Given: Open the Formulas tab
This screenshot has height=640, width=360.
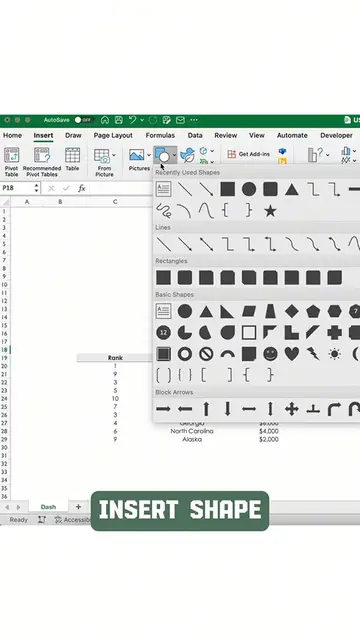Looking at the screenshot, I should click(x=160, y=136).
